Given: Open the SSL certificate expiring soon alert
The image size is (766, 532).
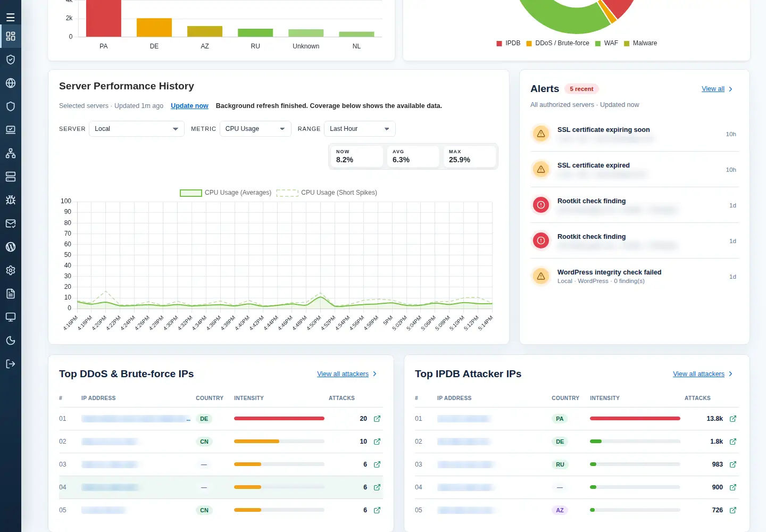Looking at the screenshot, I should [x=635, y=134].
